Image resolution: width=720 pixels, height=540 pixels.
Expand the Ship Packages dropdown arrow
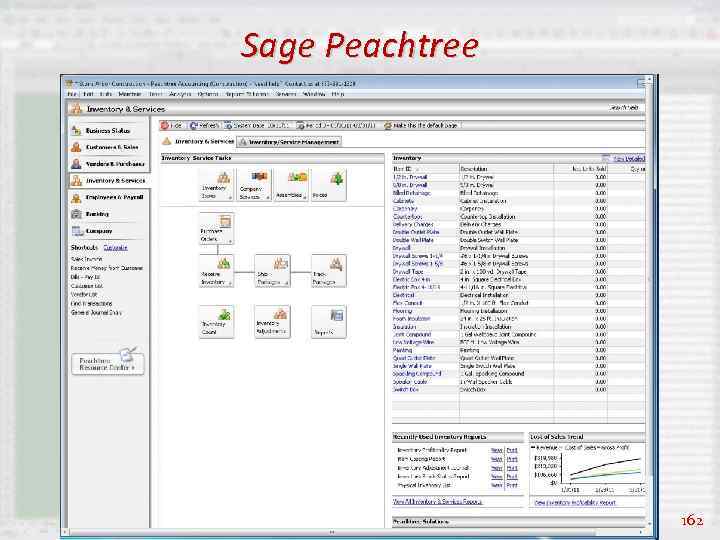coord(287,284)
